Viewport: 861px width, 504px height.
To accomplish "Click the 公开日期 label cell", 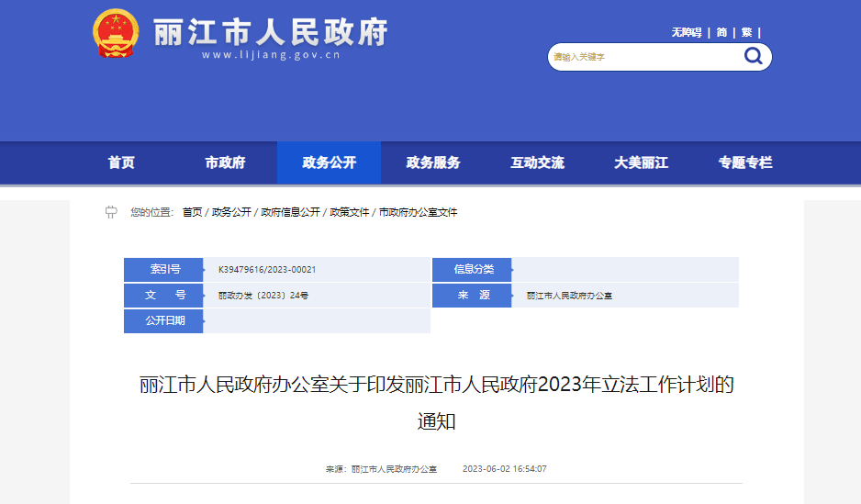I will (163, 320).
